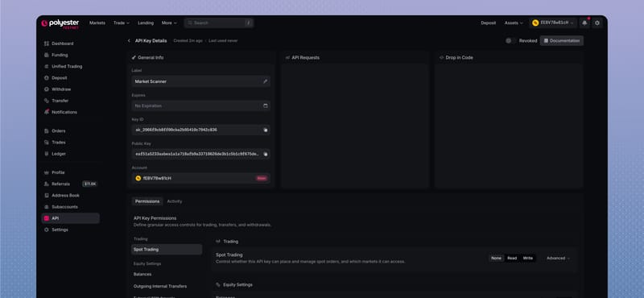Open Referrals in sidebar
Image resolution: width=644 pixels, height=298 pixels.
pos(61,184)
